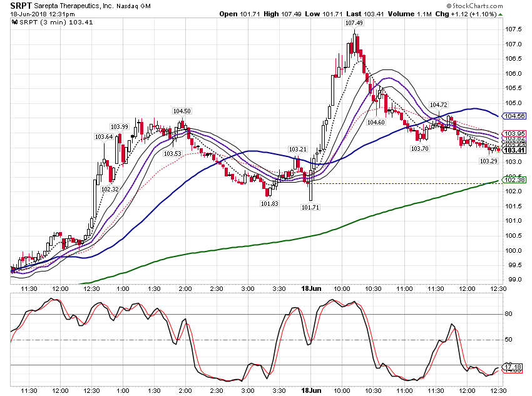Click the 103.95 red moving average tag
Image resolution: width=532 pixels, height=396 pixels.
(514, 134)
